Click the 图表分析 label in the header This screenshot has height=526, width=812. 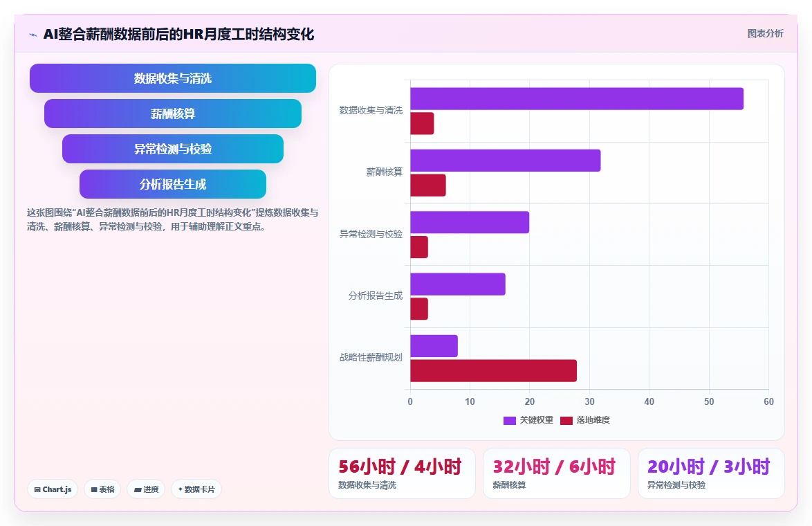[x=765, y=34]
